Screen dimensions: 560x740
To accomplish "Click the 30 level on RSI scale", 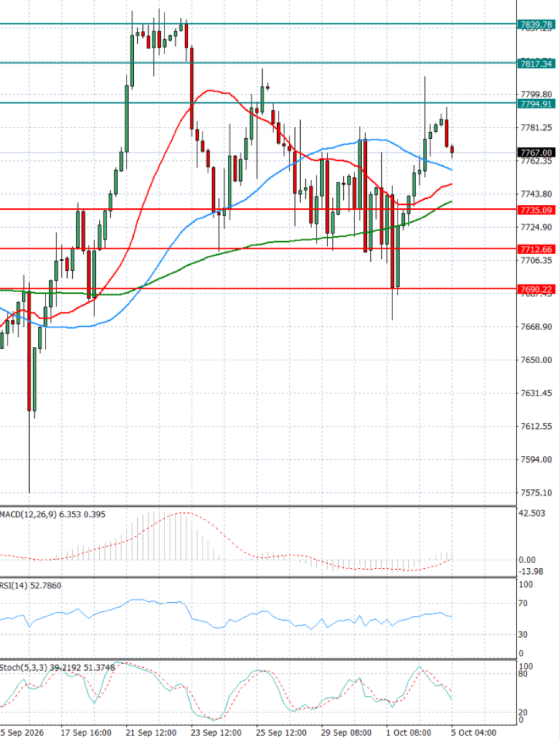I will click(x=523, y=634).
